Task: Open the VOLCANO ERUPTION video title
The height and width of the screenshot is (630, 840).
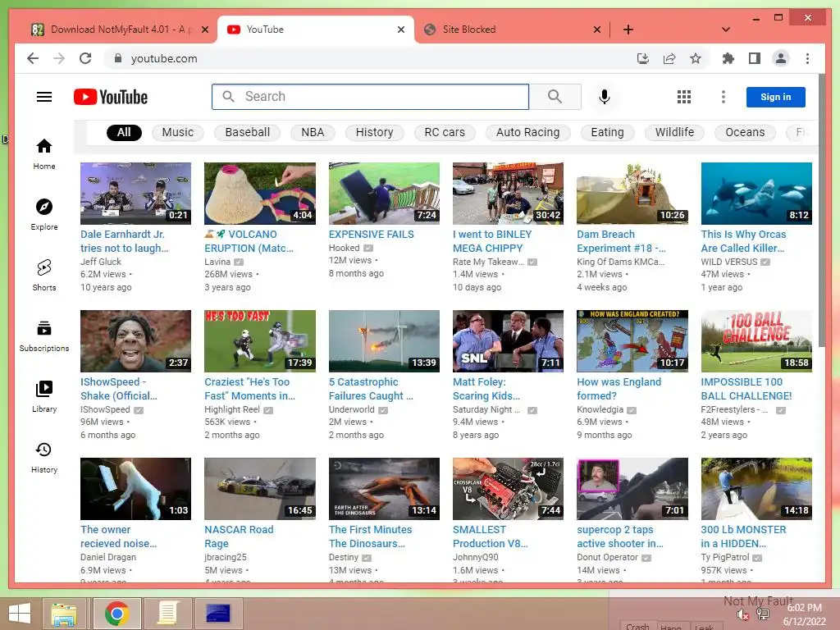Action: click(249, 241)
